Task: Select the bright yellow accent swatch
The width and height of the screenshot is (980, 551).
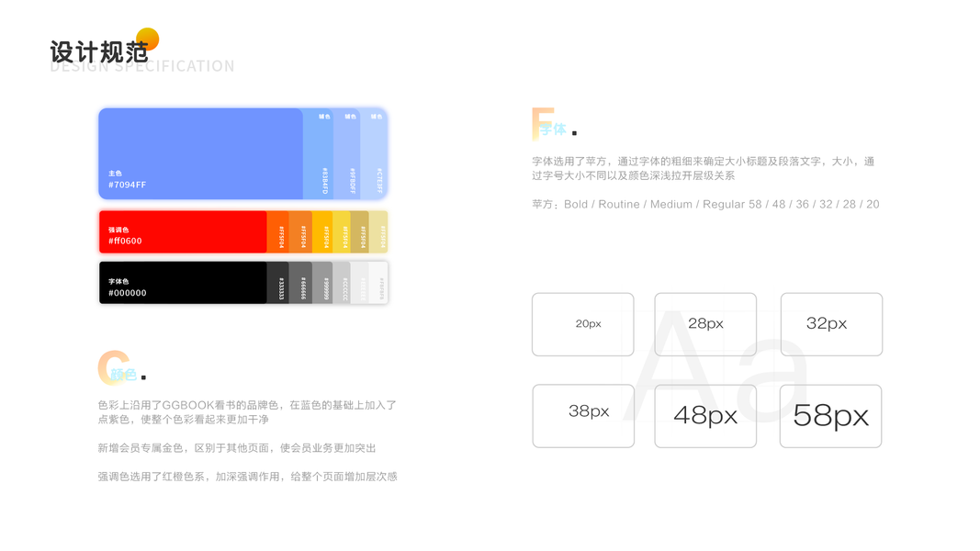Action: point(342,231)
